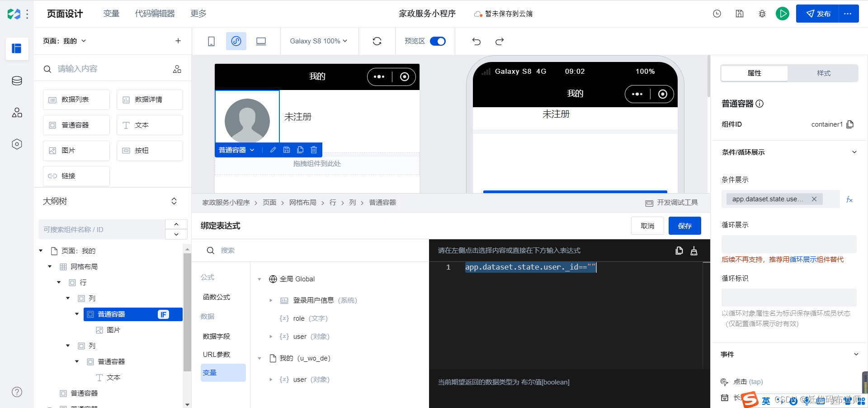Open the data source sidebar icon
The image size is (868, 408).
point(17,81)
